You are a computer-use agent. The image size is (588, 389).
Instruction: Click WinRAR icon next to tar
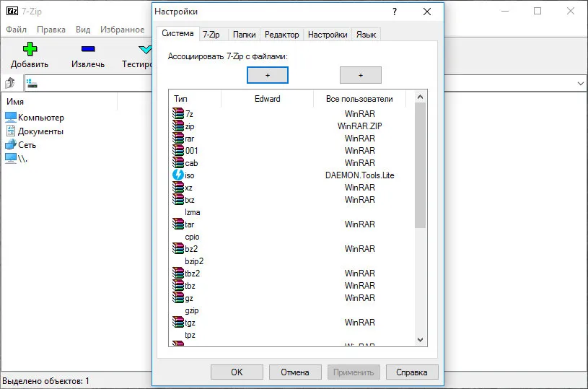(x=178, y=224)
